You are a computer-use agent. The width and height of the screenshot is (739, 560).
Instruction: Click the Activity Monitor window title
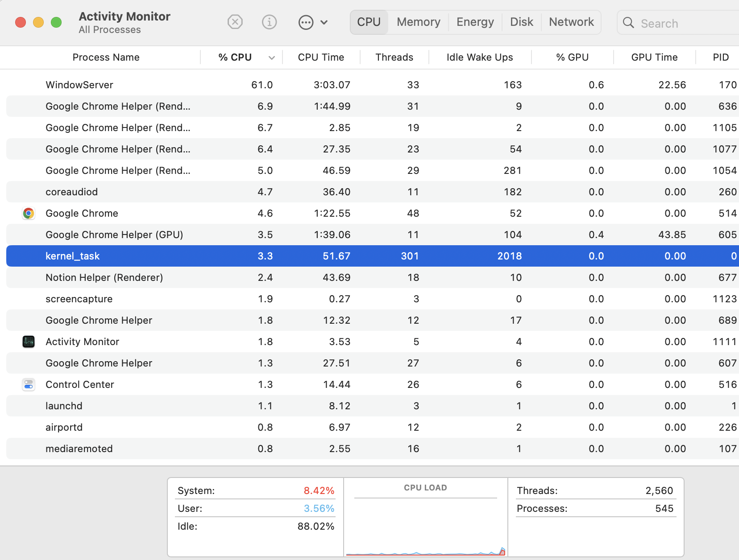click(125, 16)
